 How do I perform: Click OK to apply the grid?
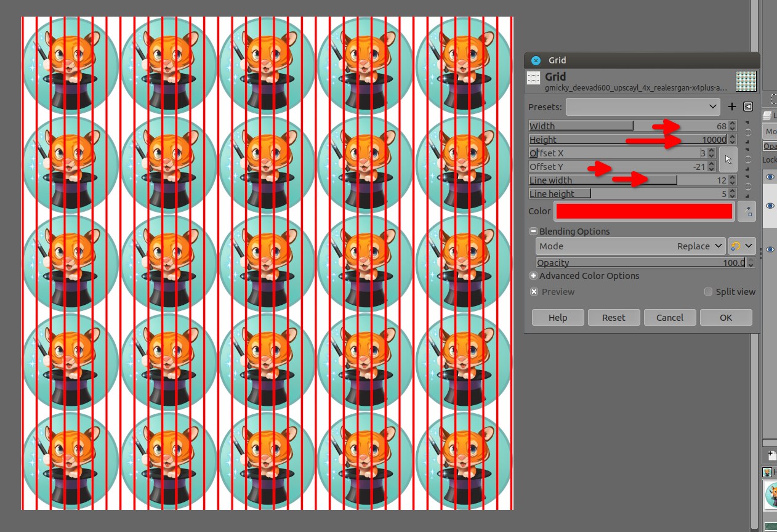726,318
